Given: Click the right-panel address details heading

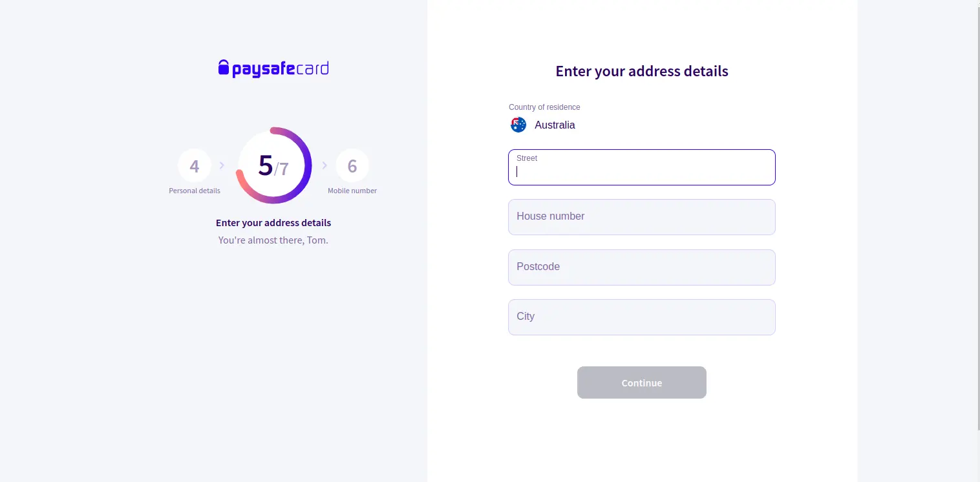Looking at the screenshot, I should coord(642,71).
